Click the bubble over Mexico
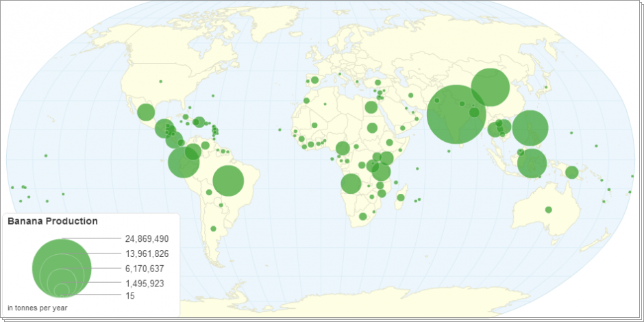 point(146,112)
